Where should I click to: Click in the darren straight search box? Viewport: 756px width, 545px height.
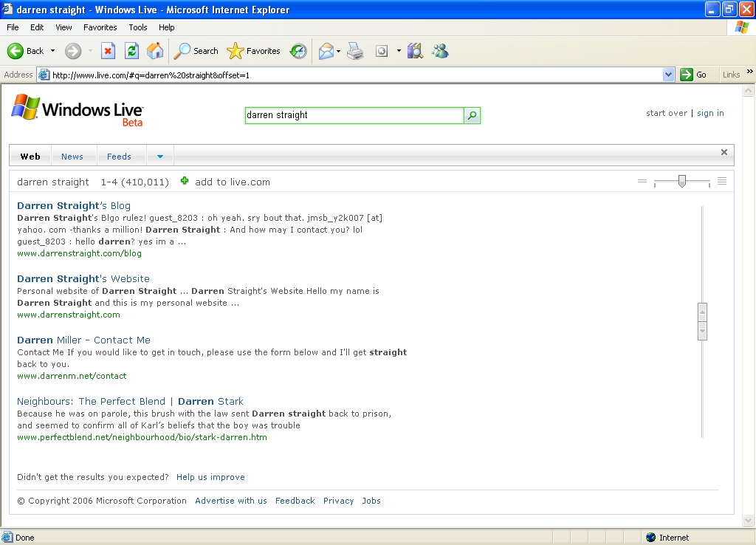coord(354,115)
